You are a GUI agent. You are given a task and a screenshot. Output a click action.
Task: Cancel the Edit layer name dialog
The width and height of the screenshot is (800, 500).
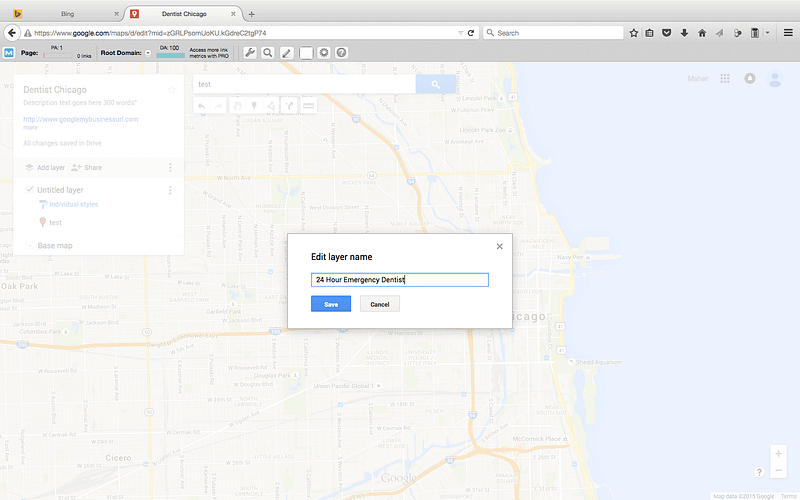(x=380, y=304)
